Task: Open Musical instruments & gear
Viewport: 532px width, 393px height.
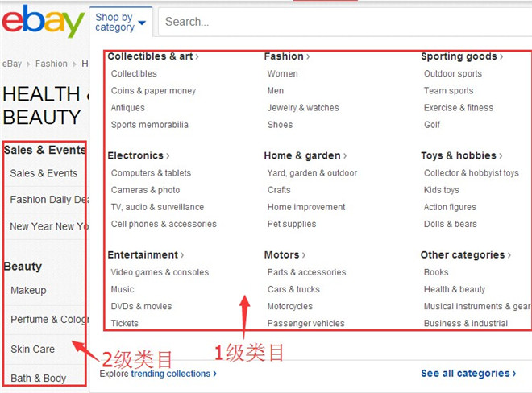Action: click(x=477, y=307)
